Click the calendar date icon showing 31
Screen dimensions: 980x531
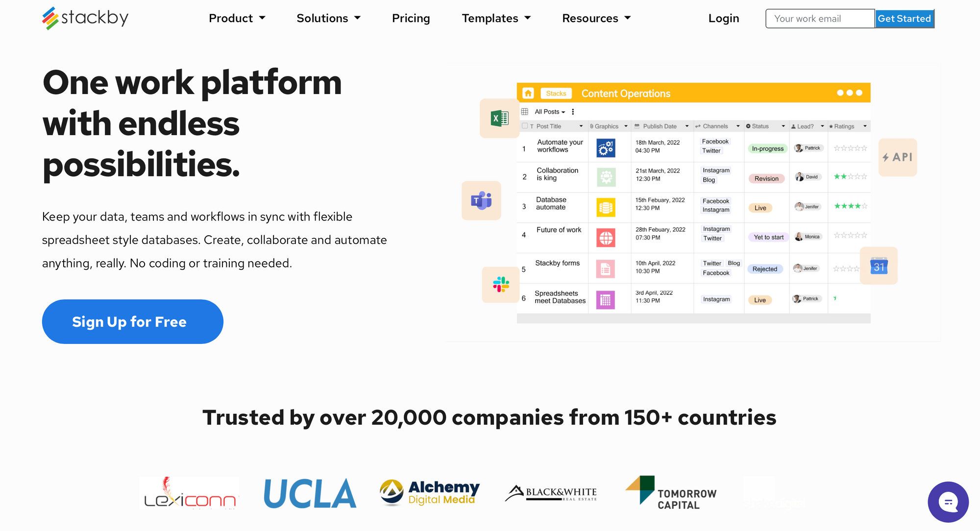pyautogui.click(x=880, y=267)
